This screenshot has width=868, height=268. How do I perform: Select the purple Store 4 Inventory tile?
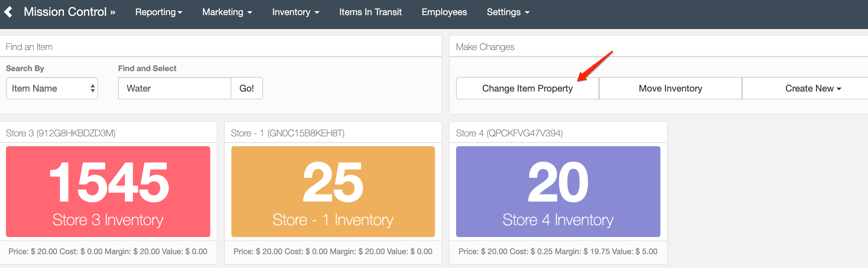click(558, 192)
